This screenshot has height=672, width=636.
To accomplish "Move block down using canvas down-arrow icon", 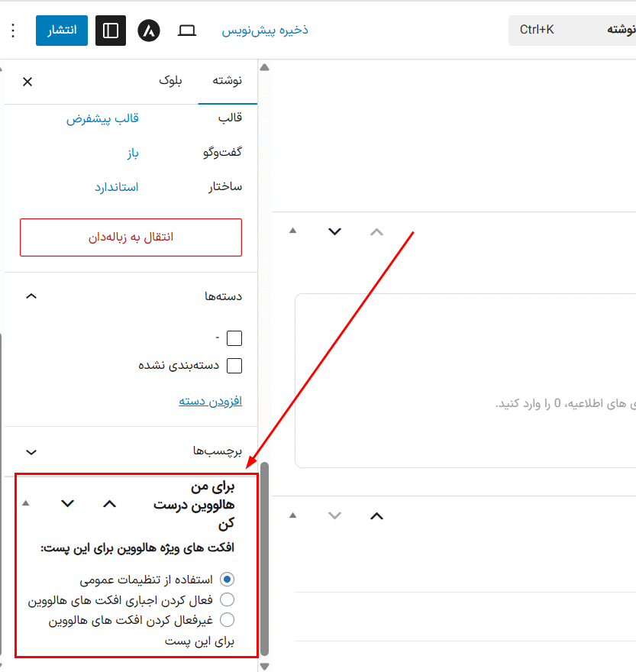I will point(334,231).
